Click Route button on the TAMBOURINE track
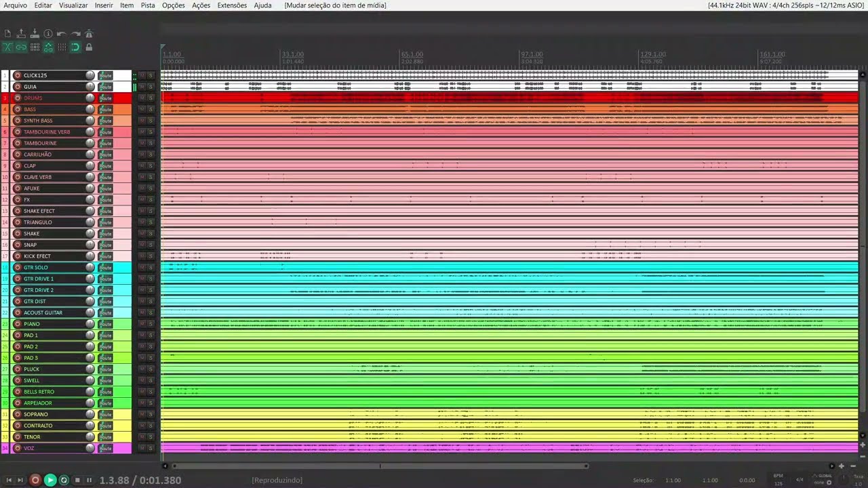The image size is (868, 488). click(105, 143)
